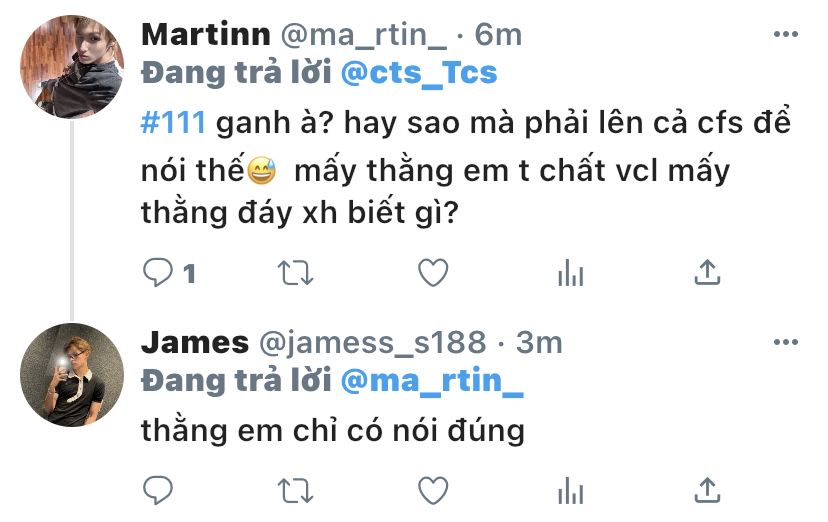Image resolution: width=828 pixels, height=522 pixels.
Task: Open Martinn display name
Action: [206, 34]
